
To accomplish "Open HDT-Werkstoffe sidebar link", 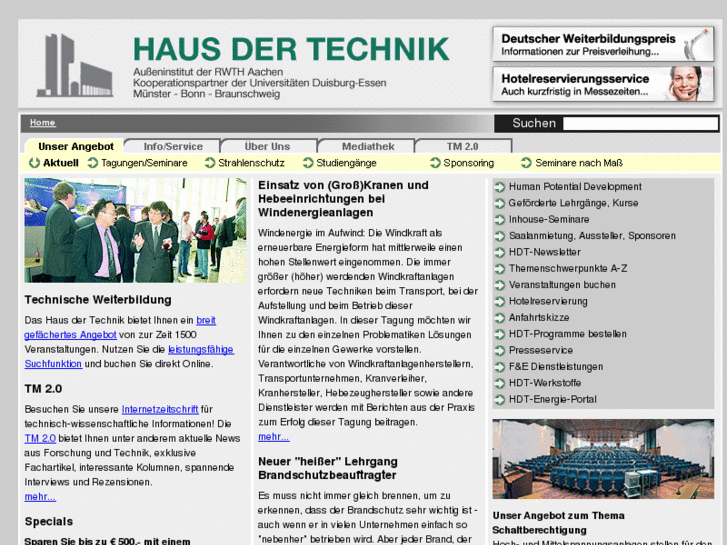I will coord(545,383).
